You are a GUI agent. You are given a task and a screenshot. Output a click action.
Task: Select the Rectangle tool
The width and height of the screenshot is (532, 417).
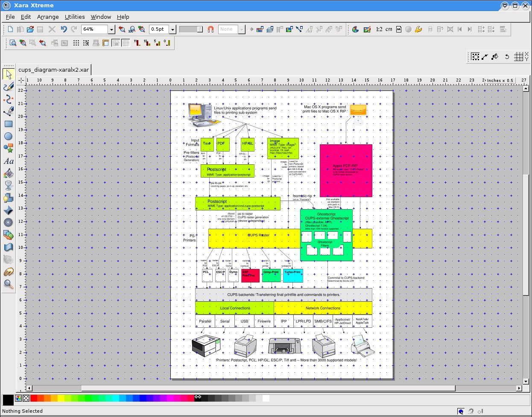point(9,124)
